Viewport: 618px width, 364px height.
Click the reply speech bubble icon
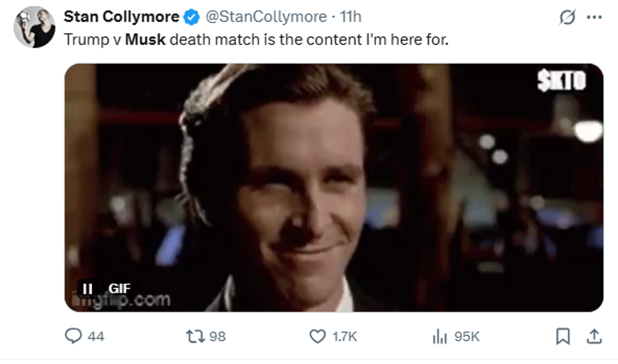tap(73, 336)
